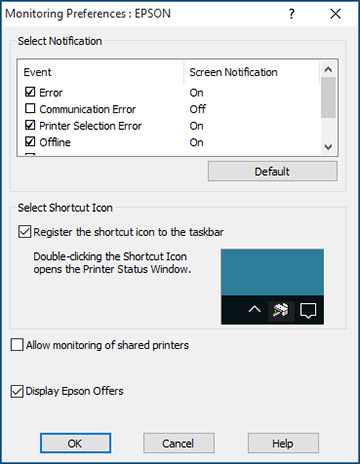Restore notifications with the Default button

coord(273,172)
